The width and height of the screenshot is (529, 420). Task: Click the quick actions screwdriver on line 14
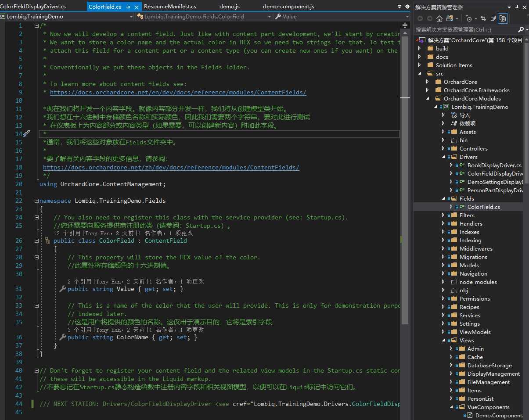(26, 133)
